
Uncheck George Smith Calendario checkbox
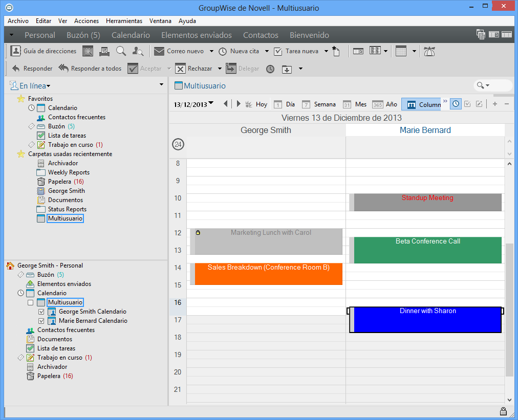coord(41,312)
